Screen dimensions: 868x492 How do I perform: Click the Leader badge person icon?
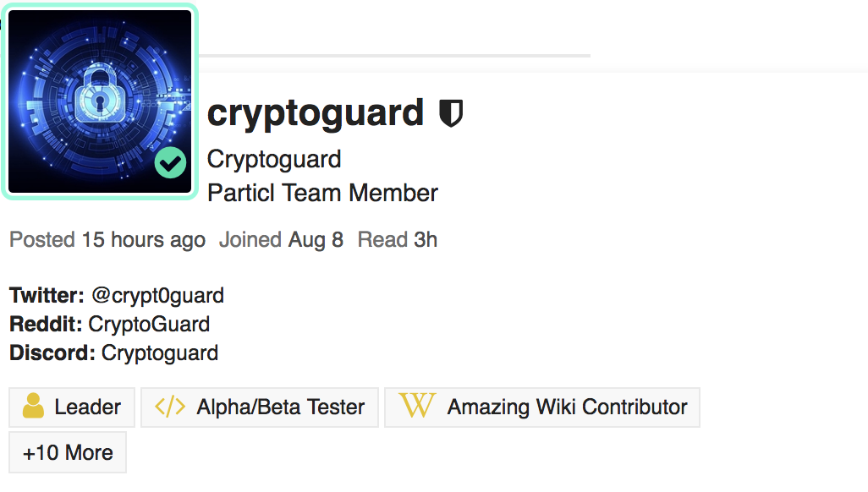coord(34,407)
